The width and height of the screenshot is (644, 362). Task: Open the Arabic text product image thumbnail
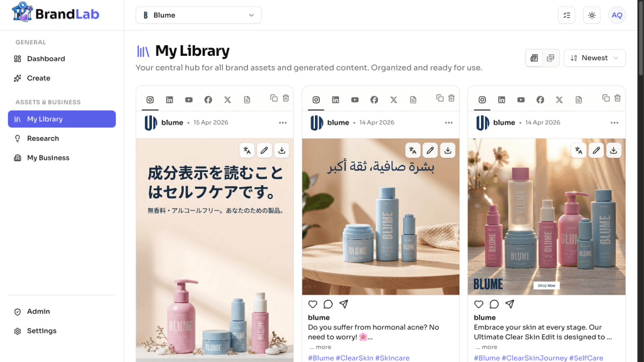[381, 217]
